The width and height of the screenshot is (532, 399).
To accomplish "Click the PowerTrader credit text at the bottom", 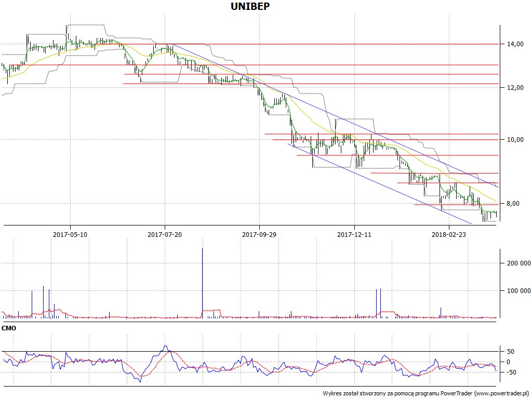I will tap(427, 394).
